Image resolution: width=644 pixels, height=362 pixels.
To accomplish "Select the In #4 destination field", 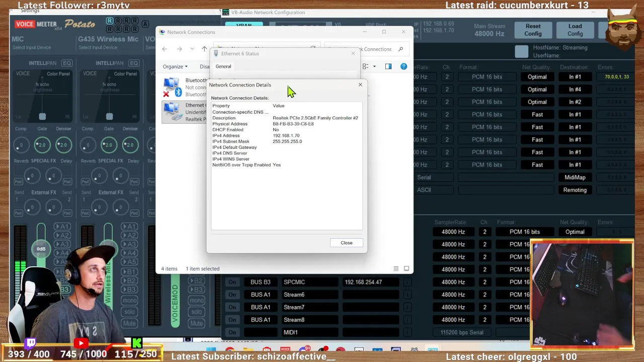I will (x=575, y=89).
